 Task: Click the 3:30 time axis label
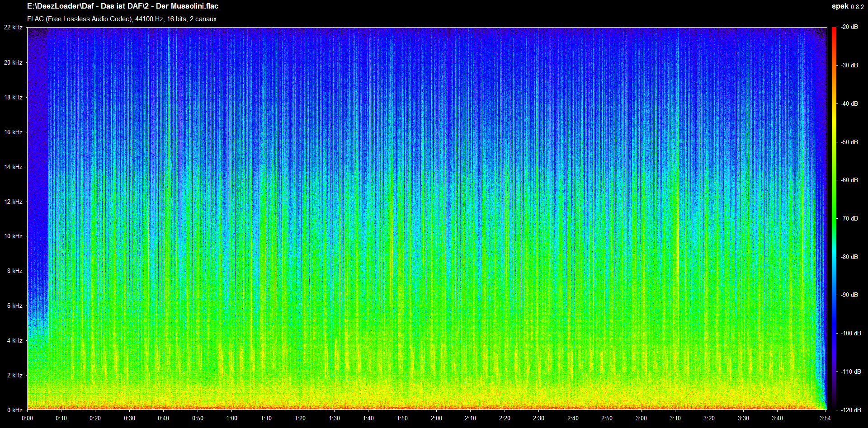pos(744,418)
